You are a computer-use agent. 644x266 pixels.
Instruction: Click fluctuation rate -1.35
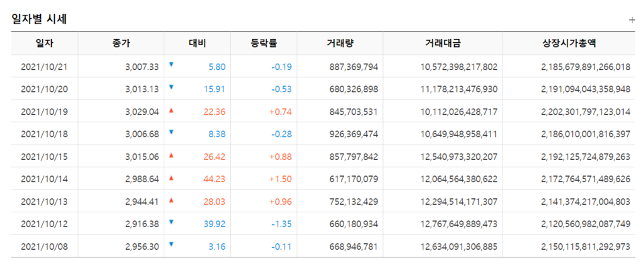coord(282,224)
